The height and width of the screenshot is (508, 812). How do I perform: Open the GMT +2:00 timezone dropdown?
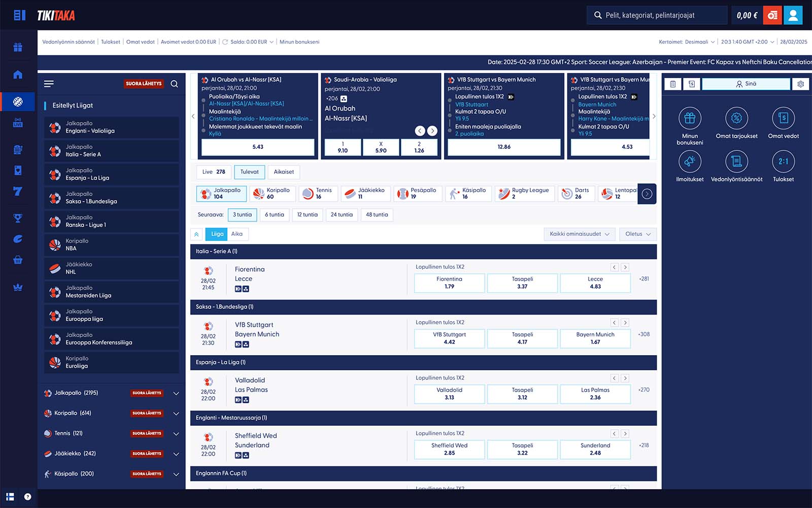748,42
